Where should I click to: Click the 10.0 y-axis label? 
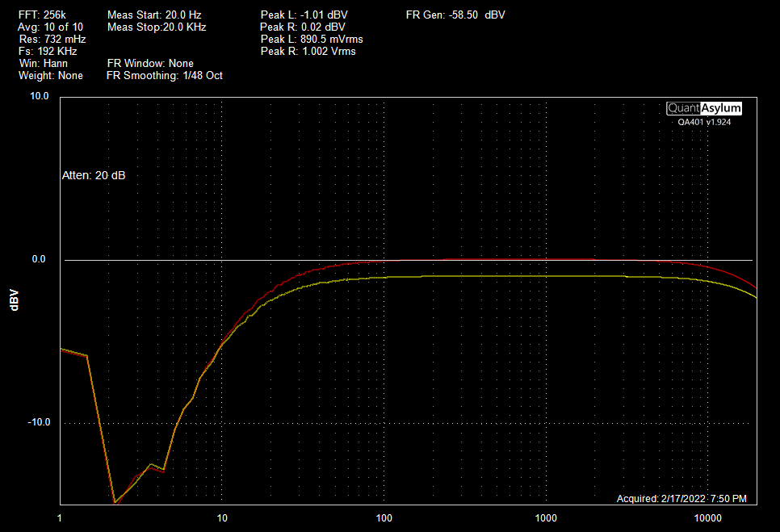coord(40,96)
